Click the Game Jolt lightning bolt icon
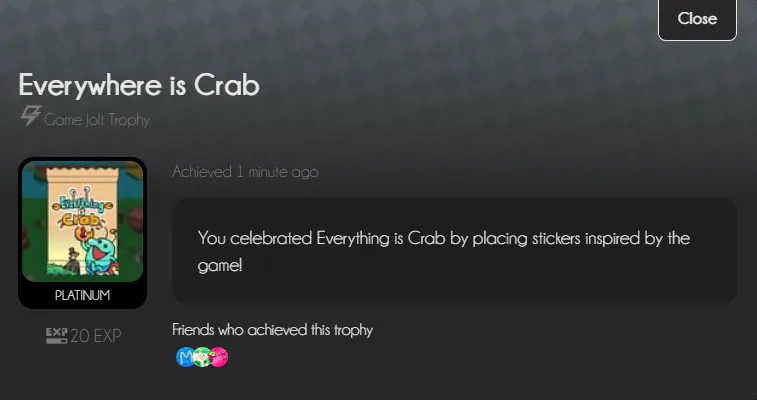This screenshot has height=400, width=757. pos(30,118)
